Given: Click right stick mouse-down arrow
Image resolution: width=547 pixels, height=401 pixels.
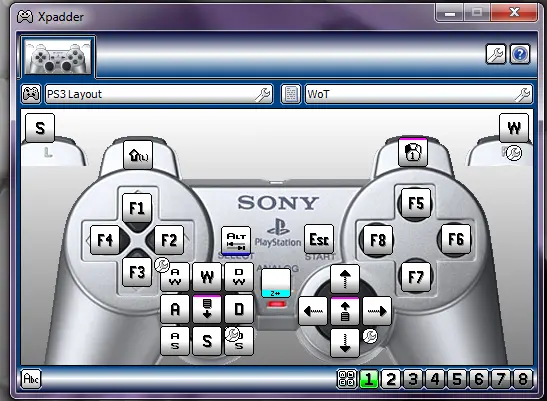Looking at the screenshot, I should (x=345, y=343).
